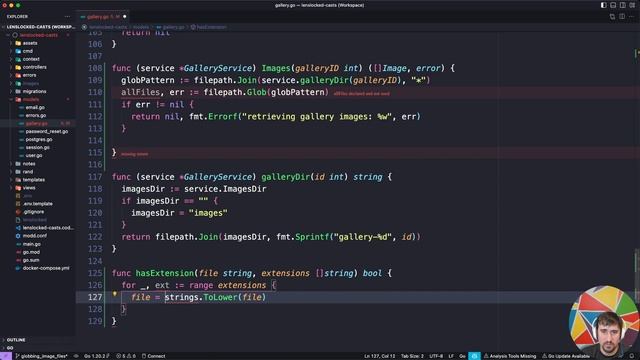
Task: Open password_reset.go file
Action: tap(47, 131)
